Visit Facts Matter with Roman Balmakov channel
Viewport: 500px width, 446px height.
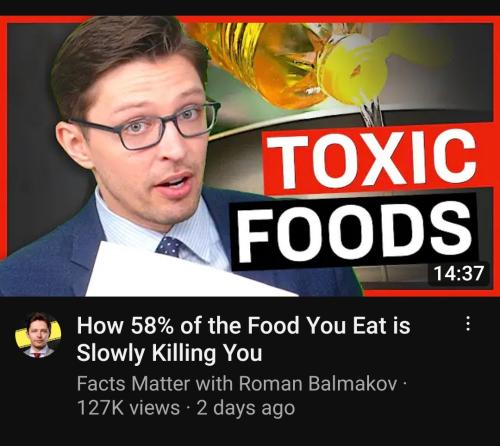point(237,383)
